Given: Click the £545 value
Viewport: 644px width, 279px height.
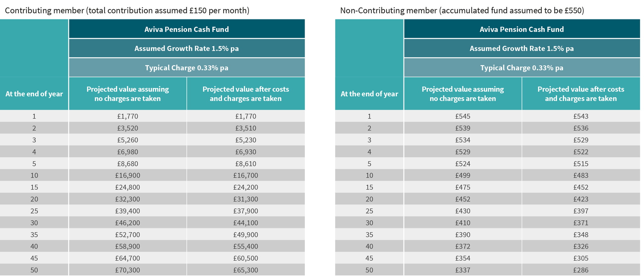Looking at the screenshot, I should [463, 116].
